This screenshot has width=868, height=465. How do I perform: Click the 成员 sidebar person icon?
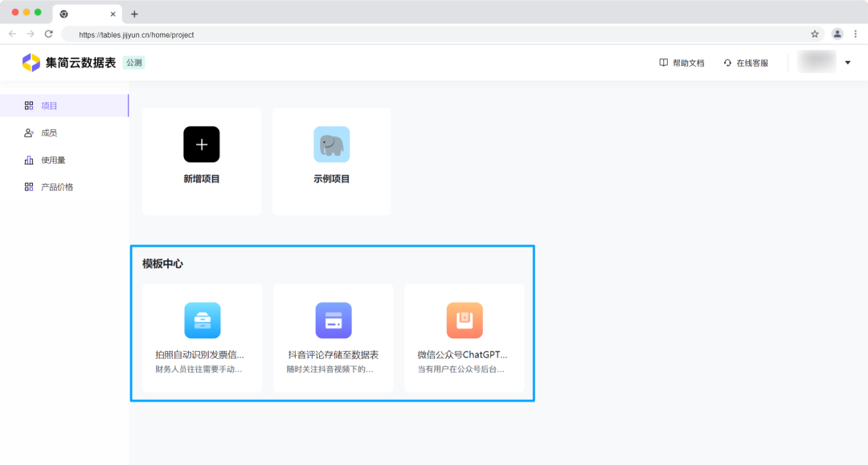click(x=29, y=133)
